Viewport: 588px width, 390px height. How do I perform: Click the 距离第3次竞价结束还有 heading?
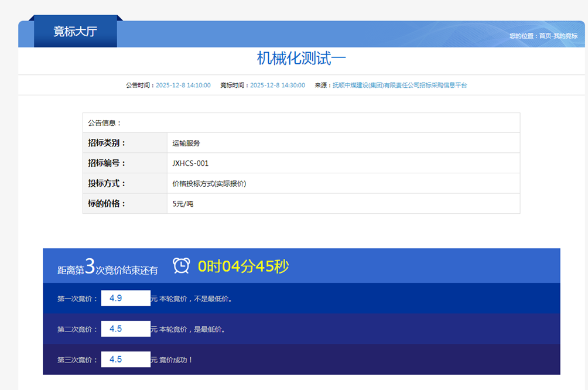108,266
